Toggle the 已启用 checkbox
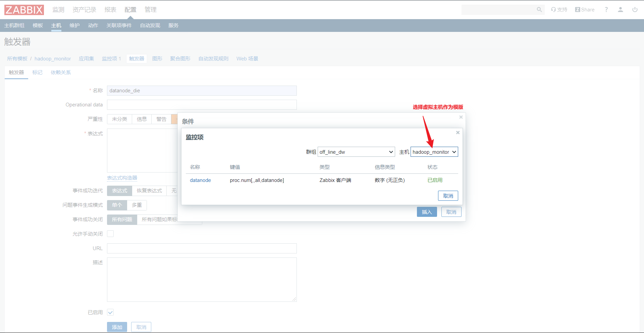This screenshot has width=644, height=333. (110, 312)
